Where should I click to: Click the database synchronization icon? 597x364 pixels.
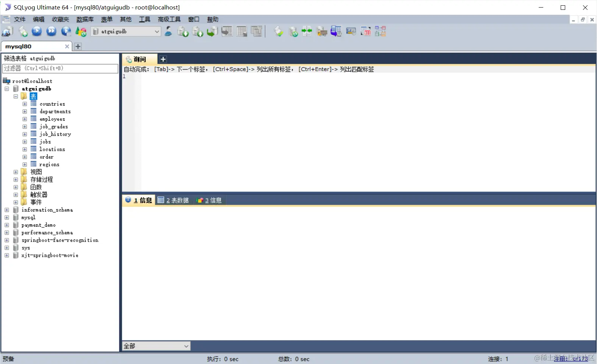point(293,31)
